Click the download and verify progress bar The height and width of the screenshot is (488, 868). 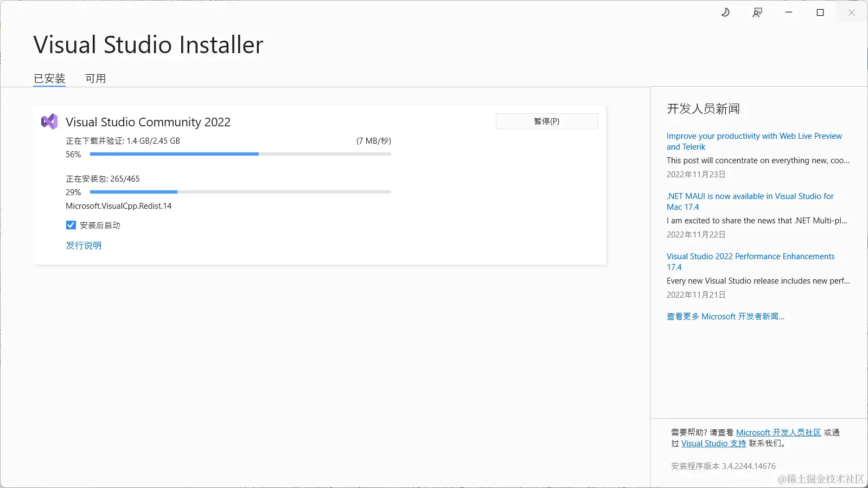point(240,154)
